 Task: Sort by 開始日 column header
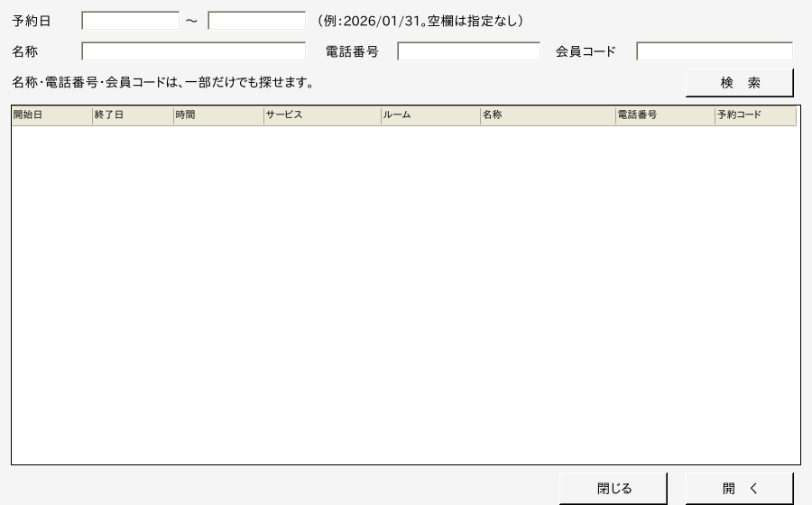51,115
